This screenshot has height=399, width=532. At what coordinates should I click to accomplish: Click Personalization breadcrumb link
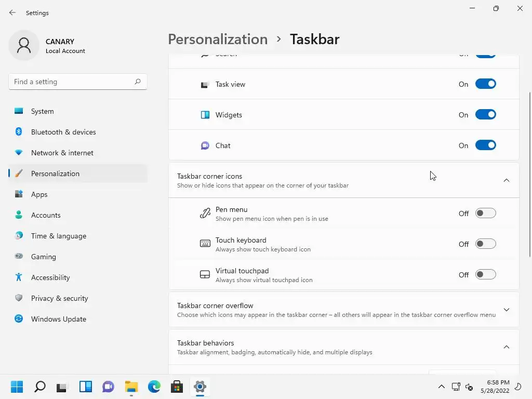coord(218,39)
